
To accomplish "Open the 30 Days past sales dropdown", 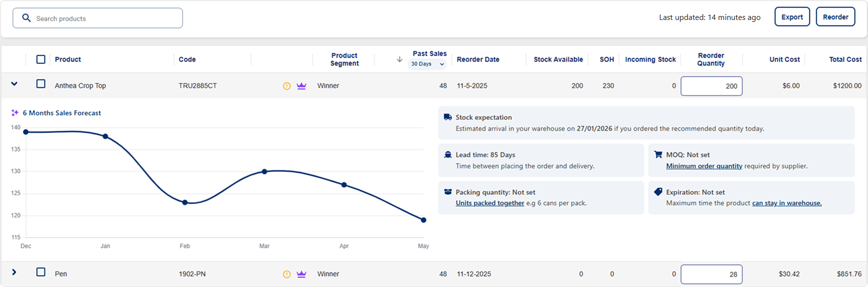I will click(427, 64).
